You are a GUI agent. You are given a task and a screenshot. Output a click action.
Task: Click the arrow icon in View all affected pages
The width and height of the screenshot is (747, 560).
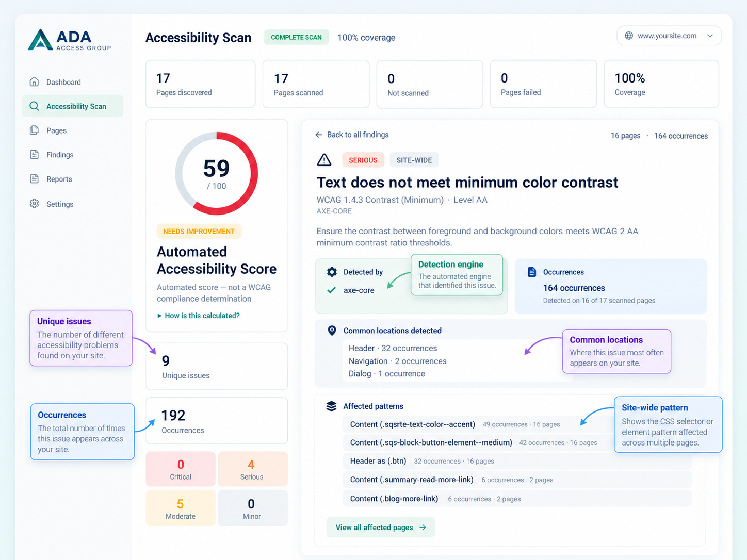click(423, 528)
